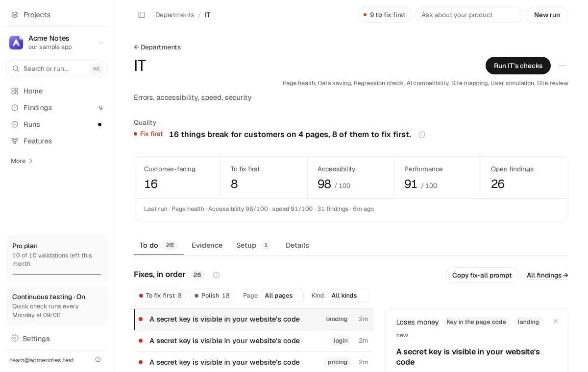Open the Details tab
This screenshot has height=372, width=588.
pos(297,245)
